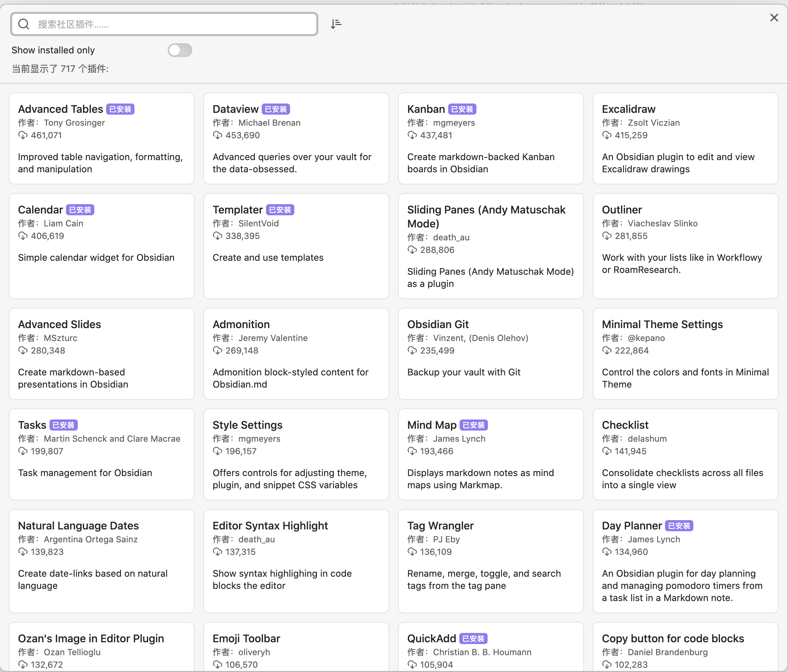Click the magnifier icon in search field
The width and height of the screenshot is (788, 672).
24,24
